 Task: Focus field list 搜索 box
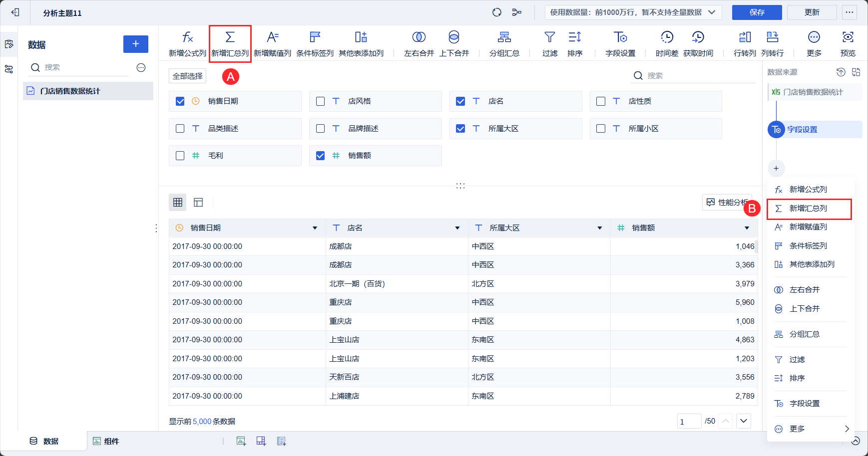click(693, 75)
